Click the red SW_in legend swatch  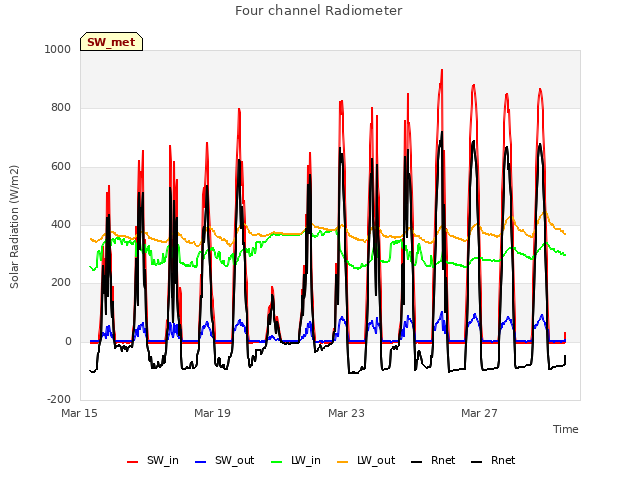(132, 462)
